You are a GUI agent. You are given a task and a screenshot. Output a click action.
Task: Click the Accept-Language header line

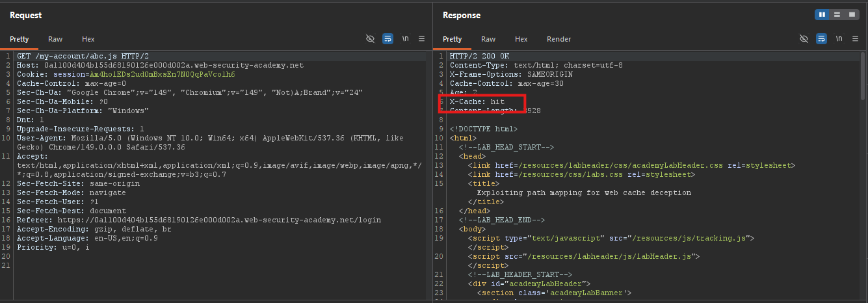87,239
